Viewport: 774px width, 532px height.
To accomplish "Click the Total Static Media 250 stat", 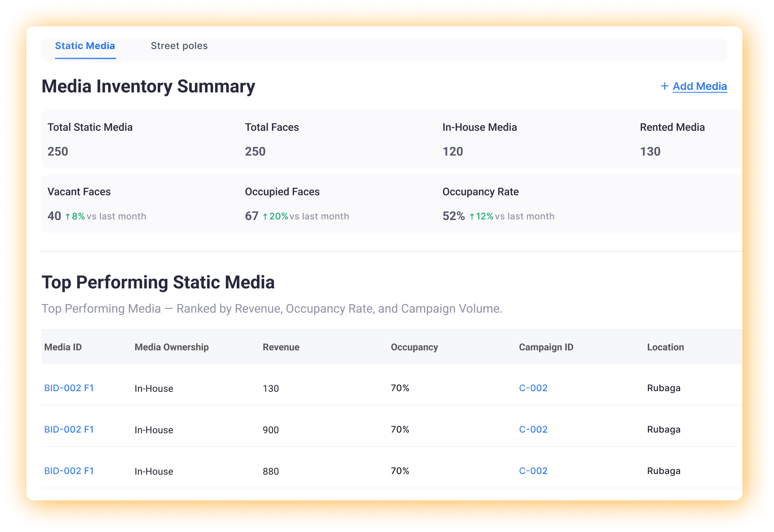I will click(x=58, y=151).
